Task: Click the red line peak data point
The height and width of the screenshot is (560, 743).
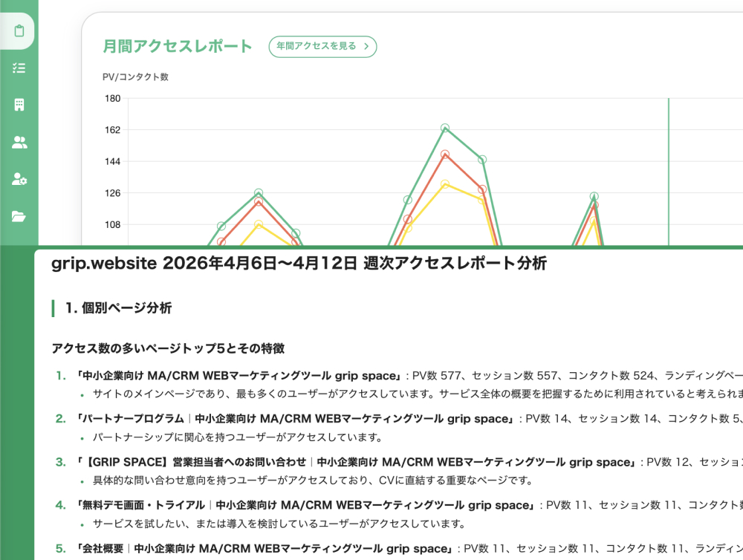Action: pyautogui.click(x=444, y=154)
